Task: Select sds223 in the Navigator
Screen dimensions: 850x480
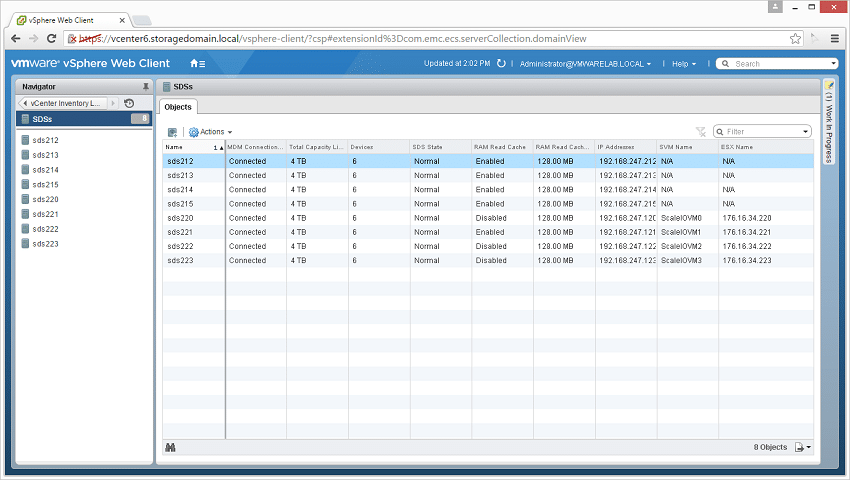Action: pos(45,244)
